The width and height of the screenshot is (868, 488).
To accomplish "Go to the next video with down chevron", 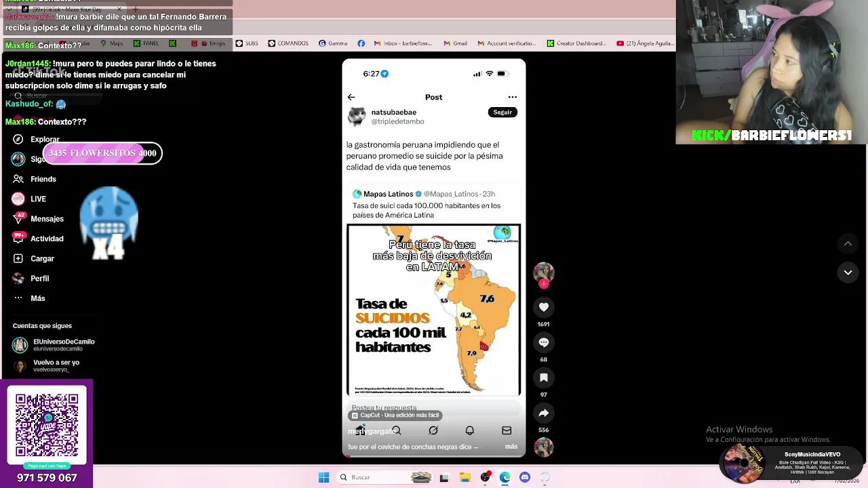I will (x=848, y=272).
